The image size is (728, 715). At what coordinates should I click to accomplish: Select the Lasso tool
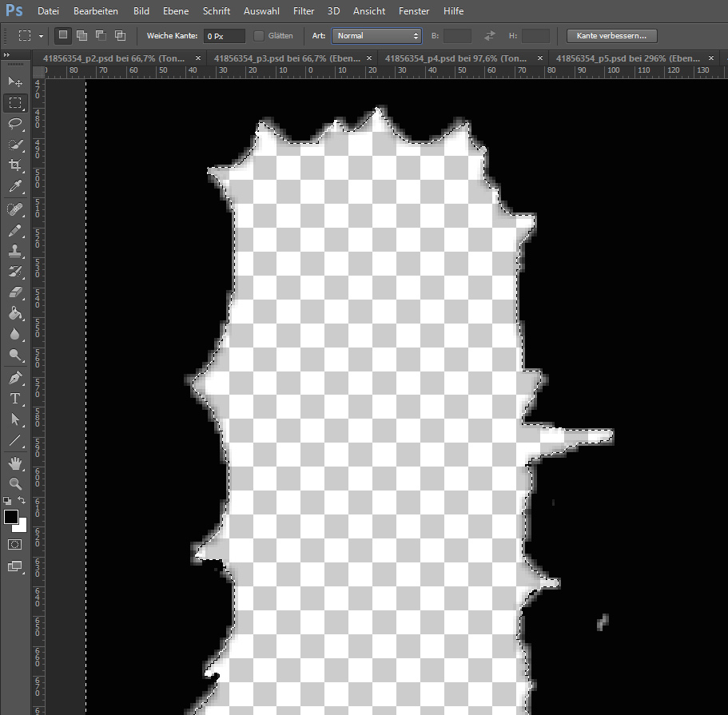pos(16,124)
